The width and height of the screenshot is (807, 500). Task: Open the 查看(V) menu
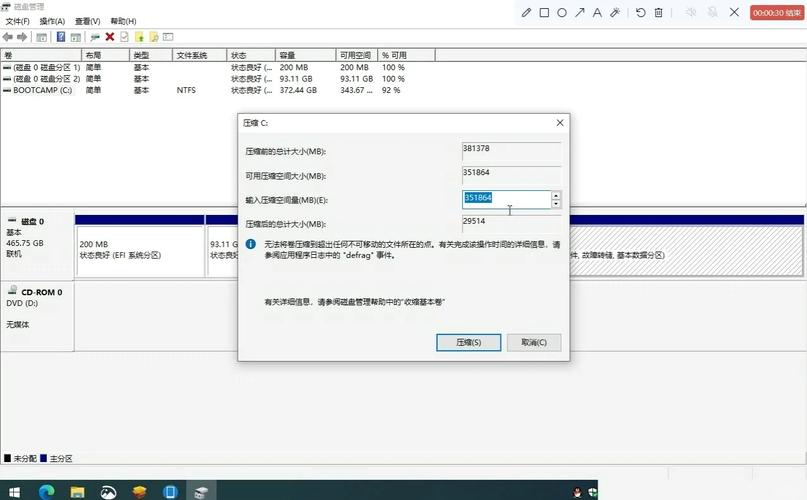click(x=87, y=21)
